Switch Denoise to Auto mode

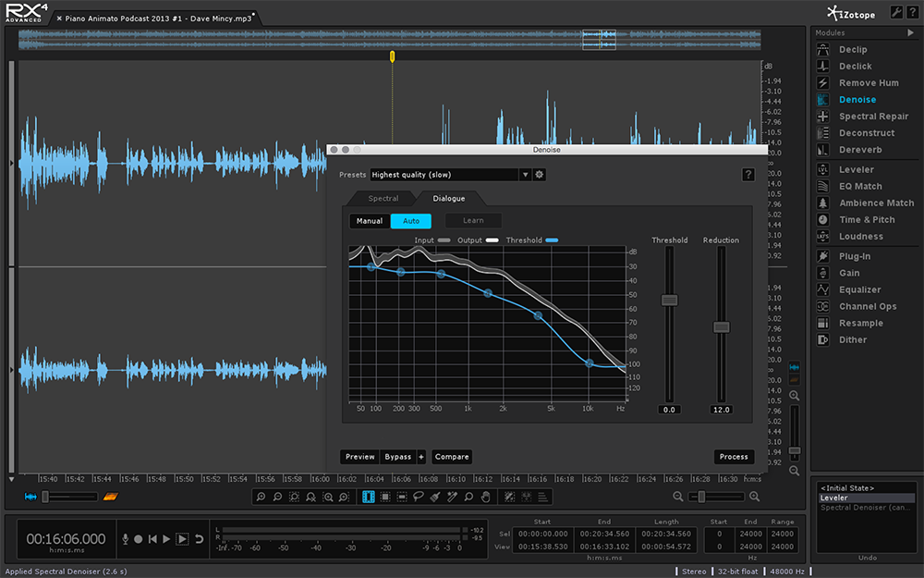pyautogui.click(x=411, y=221)
